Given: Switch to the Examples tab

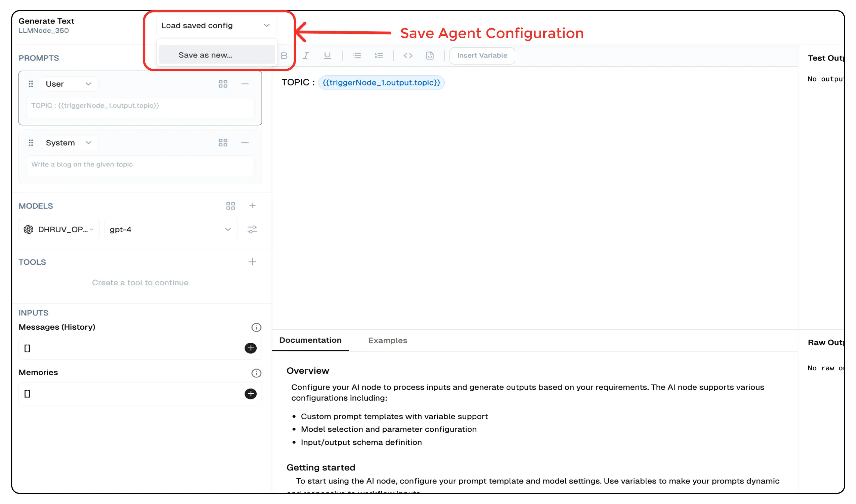Looking at the screenshot, I should coord(387,340).
